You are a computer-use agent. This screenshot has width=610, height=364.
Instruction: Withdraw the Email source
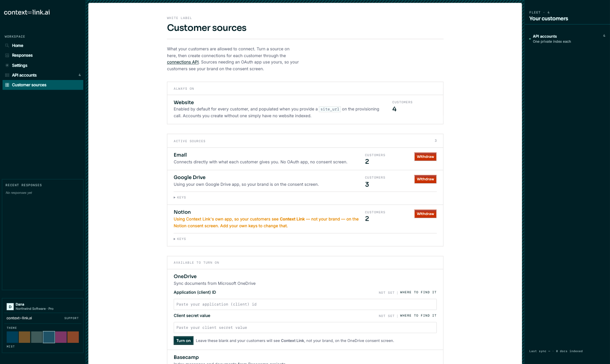click(x=425, y=157)
